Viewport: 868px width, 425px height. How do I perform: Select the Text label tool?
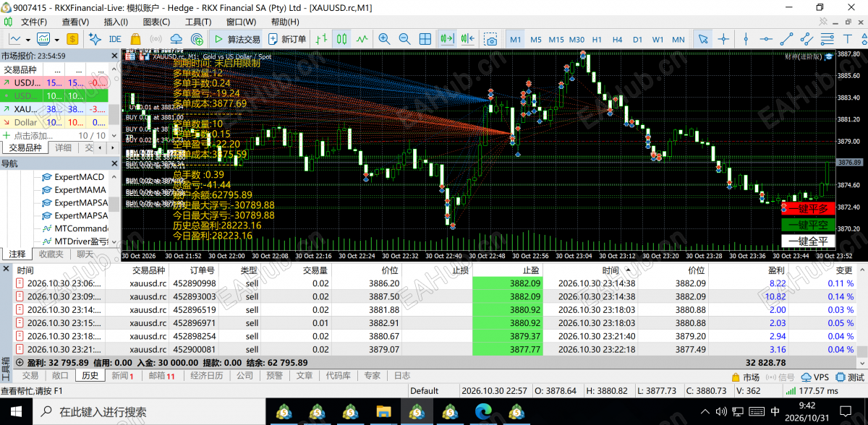[849, 39]
